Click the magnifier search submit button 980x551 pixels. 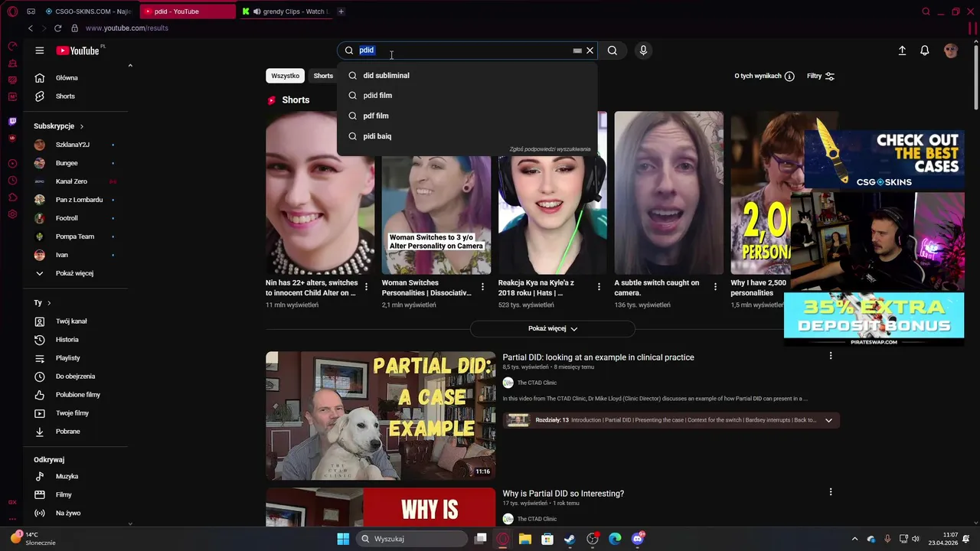pos(612,51)
